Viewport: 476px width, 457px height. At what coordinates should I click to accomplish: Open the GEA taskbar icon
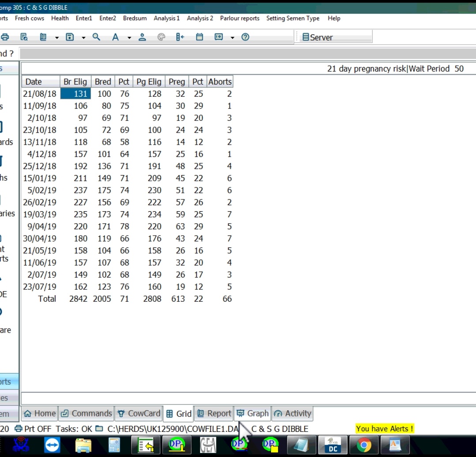click(x=208, y=445)
